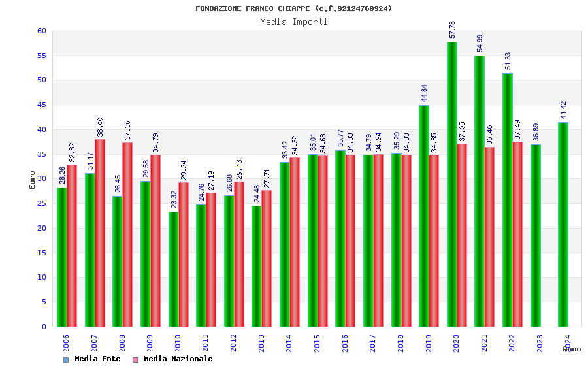Click the 30 y-axis tick value
Image resolution: width=588 pixels, height=392 pixels.
42,179
